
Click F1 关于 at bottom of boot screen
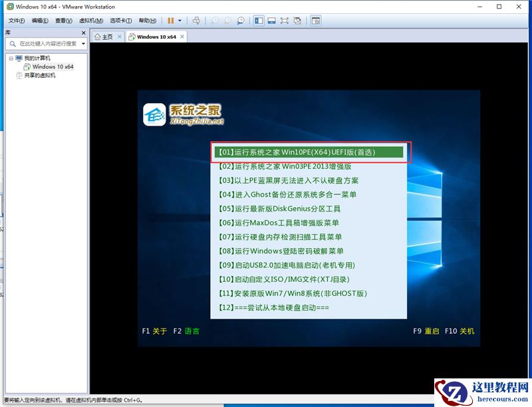click(x=154, y=331)
